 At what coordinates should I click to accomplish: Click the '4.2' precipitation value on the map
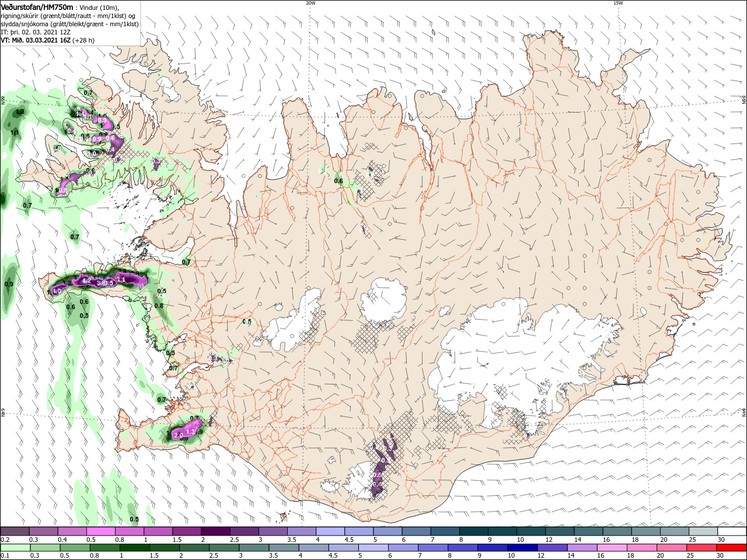[86, 281]
